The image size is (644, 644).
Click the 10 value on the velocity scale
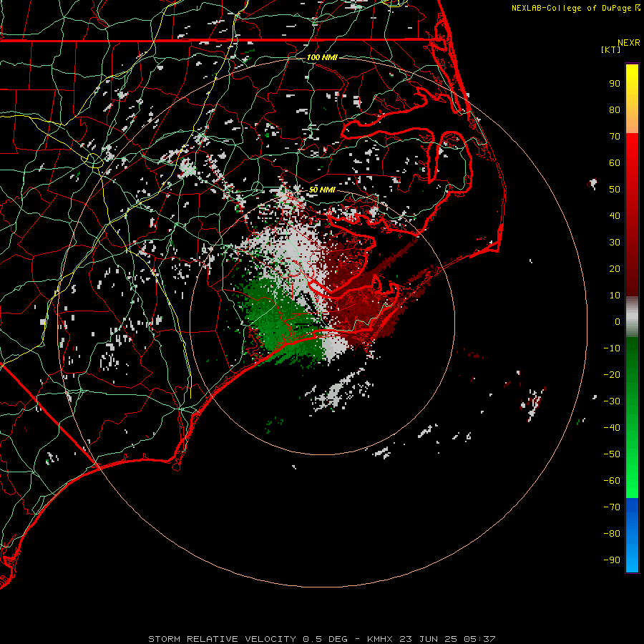point(615,296)
